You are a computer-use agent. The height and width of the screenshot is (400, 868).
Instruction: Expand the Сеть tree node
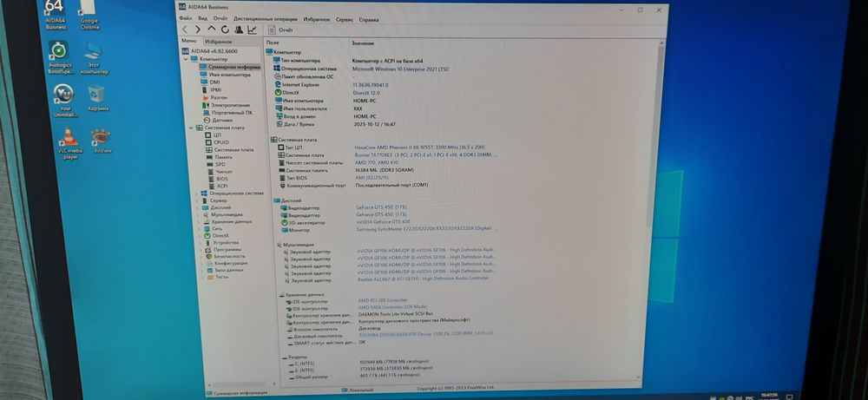[200, 228]
